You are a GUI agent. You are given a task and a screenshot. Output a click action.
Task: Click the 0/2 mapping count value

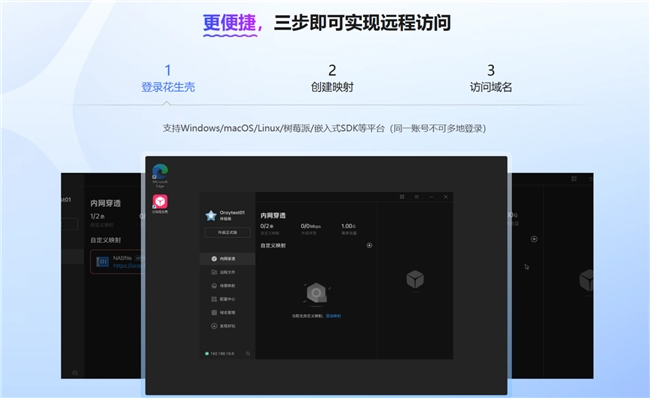point(267,226)
